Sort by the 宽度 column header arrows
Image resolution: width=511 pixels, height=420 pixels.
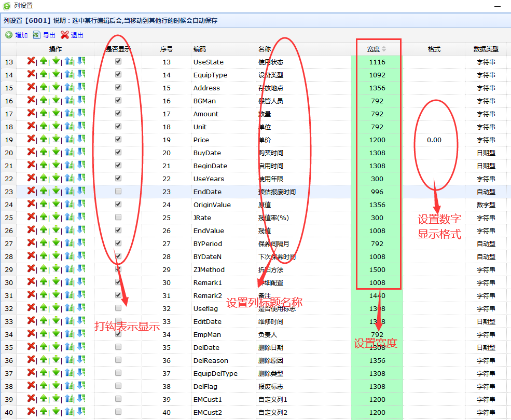pos(384,49)
